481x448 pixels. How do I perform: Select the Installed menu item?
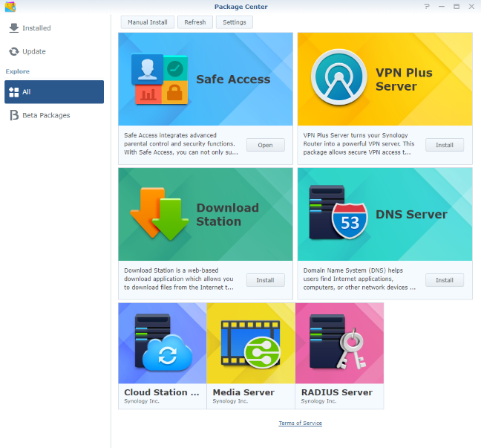tap(54, 28)
